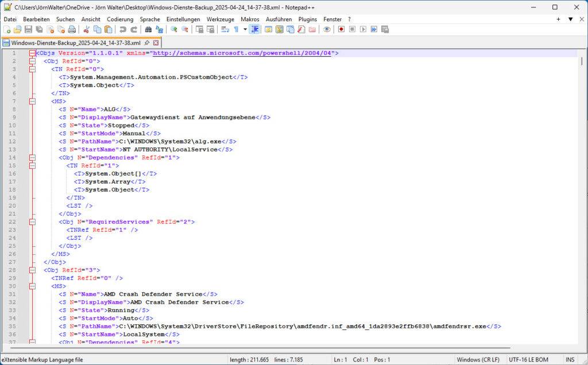Zoom in using the magnifier toolbar icon
Screen dimensions: 588x365
click(x=172, y=29)
